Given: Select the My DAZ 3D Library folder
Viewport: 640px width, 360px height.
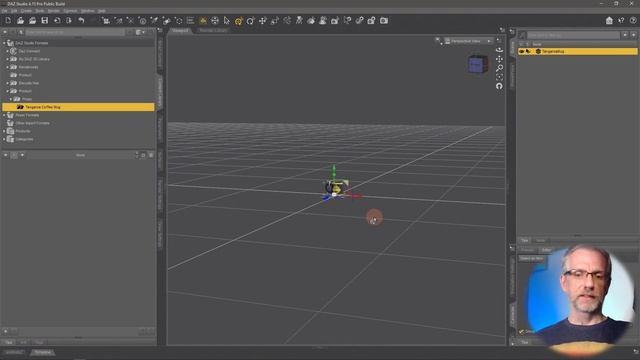Looking at the screenshot, I should tap(34, 59).
